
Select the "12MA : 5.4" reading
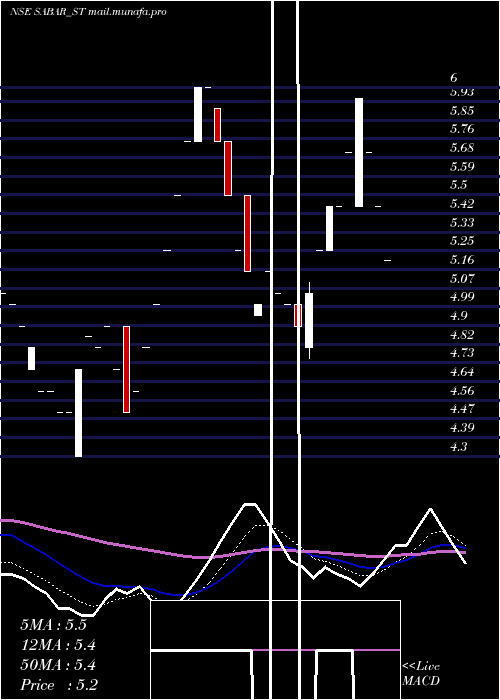click(x=58, y=645)
